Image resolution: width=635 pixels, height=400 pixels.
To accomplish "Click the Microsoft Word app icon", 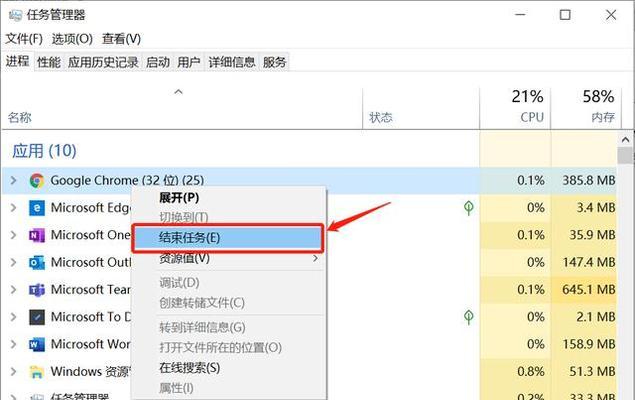I will click(x=37, y=345).
